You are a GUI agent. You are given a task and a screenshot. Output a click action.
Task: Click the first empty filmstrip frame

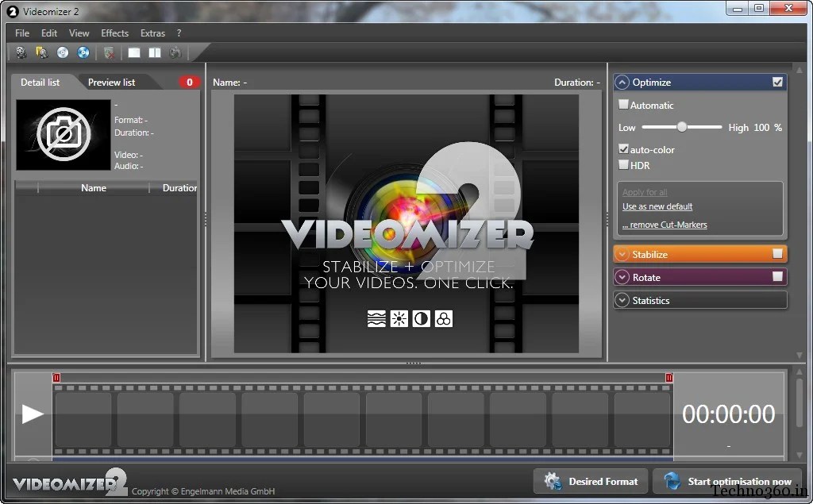83,420
